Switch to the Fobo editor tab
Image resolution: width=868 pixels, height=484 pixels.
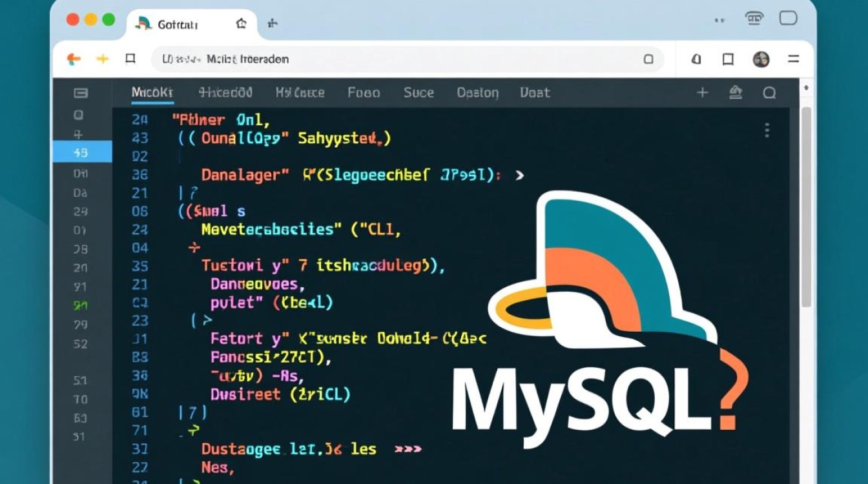click(x=364, y=93)
